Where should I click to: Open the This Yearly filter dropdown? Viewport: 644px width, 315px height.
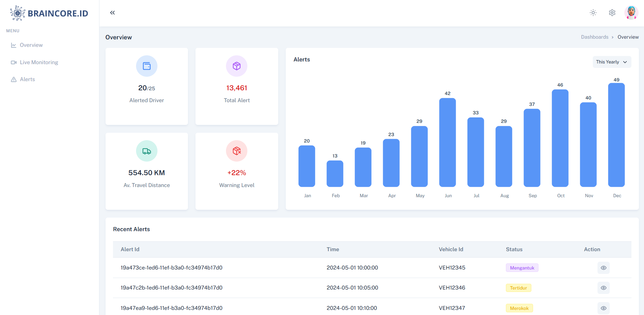coord(612,62)
